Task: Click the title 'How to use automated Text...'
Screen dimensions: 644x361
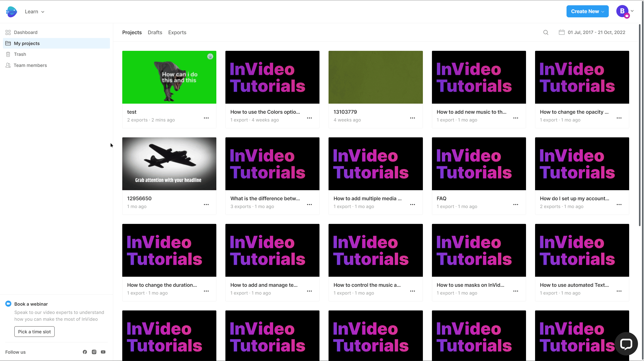Action: [x=574, y=285]
